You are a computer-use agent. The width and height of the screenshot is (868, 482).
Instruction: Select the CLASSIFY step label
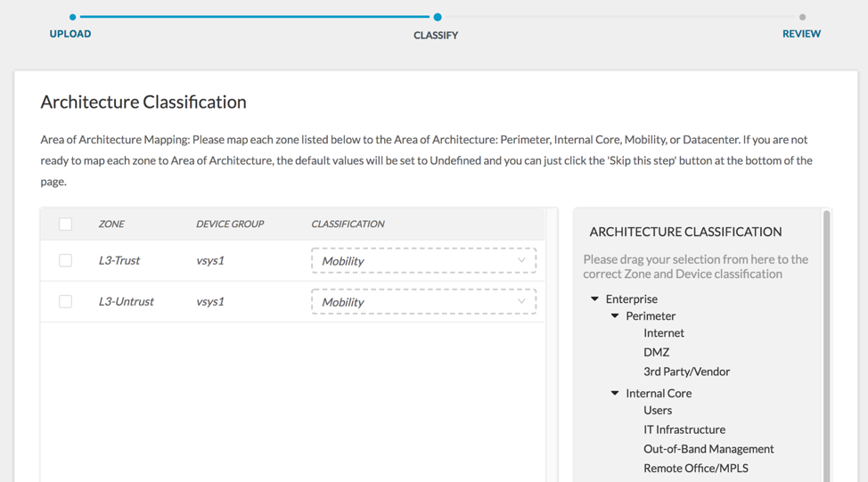(436, 36)
